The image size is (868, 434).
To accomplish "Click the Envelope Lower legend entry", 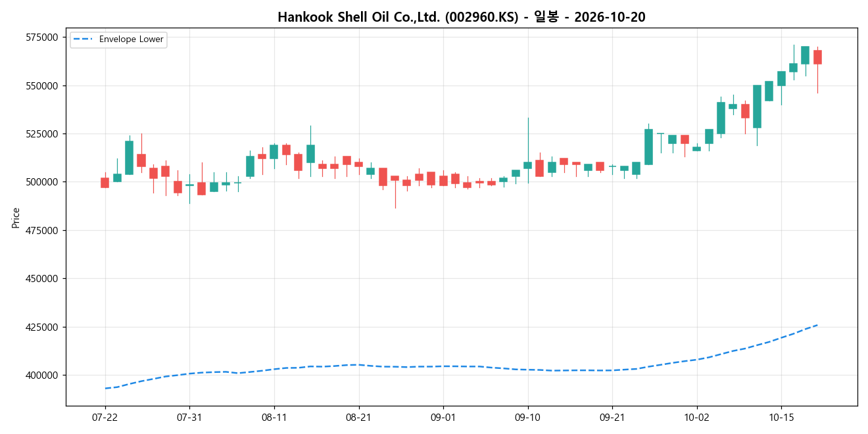I will coord(118,39).
